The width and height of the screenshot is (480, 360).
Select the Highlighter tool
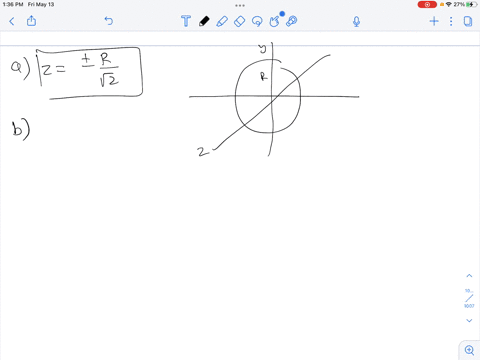222,21
